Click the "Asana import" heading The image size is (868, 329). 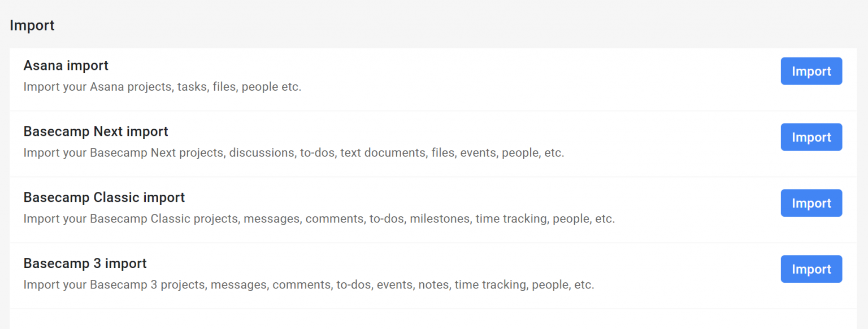(66, 65)
